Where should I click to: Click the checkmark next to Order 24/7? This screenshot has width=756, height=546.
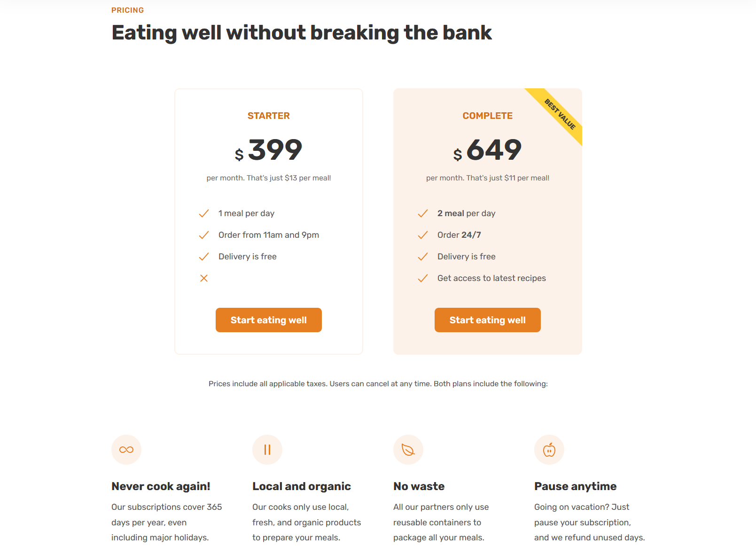coord(423,235)
